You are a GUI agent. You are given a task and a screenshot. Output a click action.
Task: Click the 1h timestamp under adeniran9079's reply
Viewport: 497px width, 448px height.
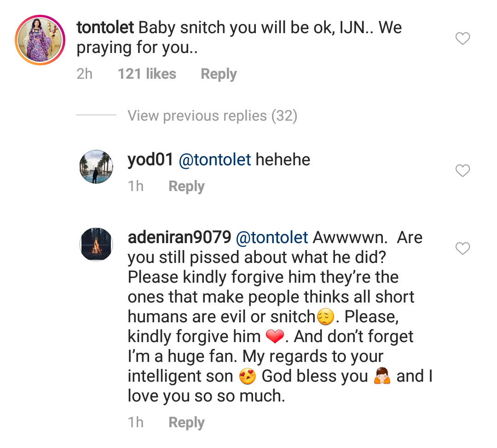(135, 423)
